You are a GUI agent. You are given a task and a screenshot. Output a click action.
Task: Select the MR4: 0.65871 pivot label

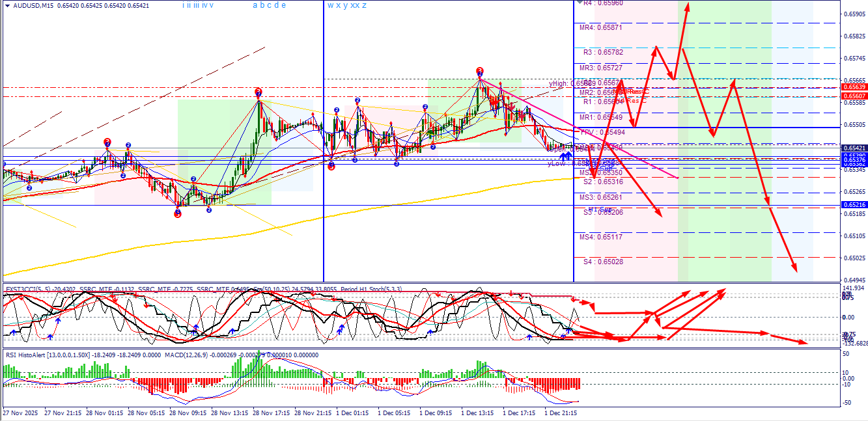click(x=600, y=28)
